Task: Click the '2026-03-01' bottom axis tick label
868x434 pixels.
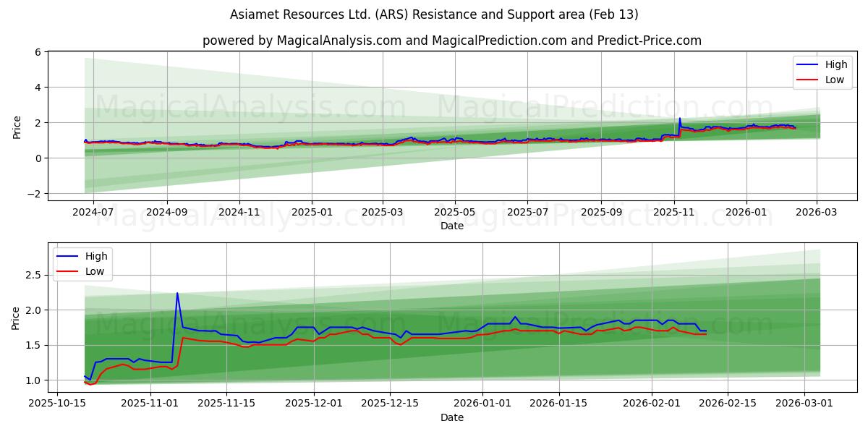Action: tap(804, 404)
